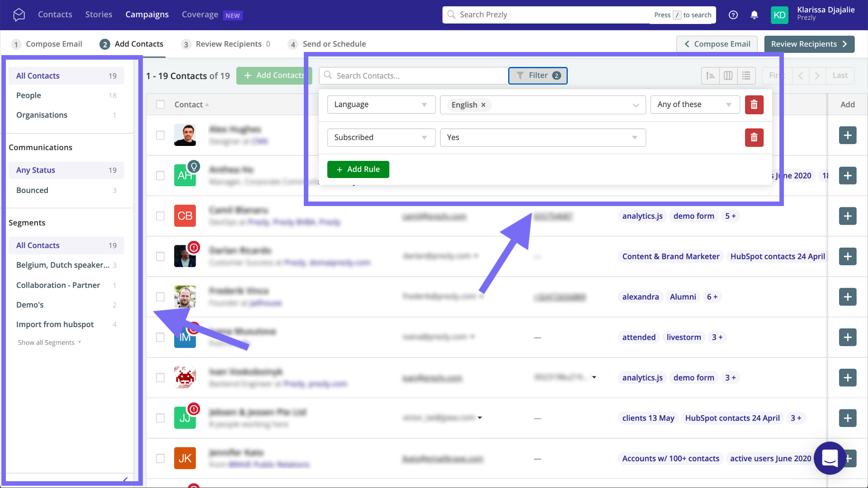Switch to the first list layout icon
868x488 pixels.
pyautogui.click(x=710, y=75)
